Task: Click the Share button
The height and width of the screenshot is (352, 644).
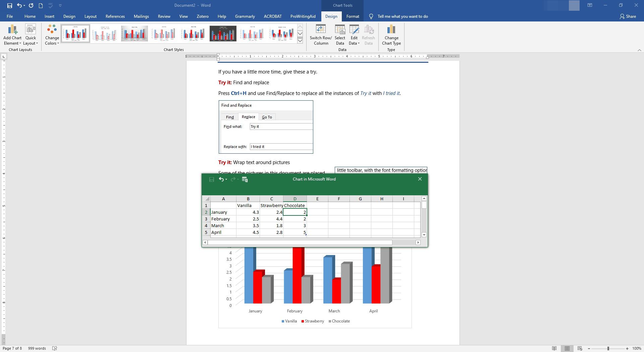Action: coord(628,16)
